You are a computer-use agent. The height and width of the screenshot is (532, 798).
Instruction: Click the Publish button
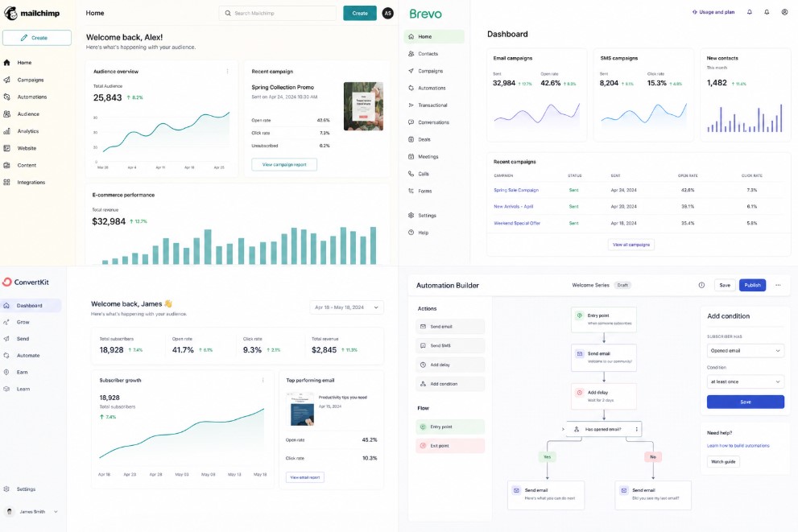pos(752,286)
